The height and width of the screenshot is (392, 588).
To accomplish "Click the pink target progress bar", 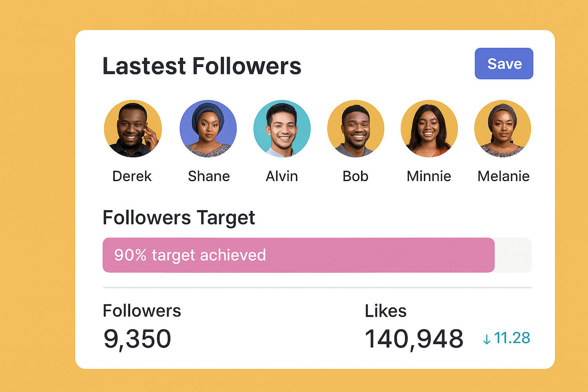I will click(298, 255).
